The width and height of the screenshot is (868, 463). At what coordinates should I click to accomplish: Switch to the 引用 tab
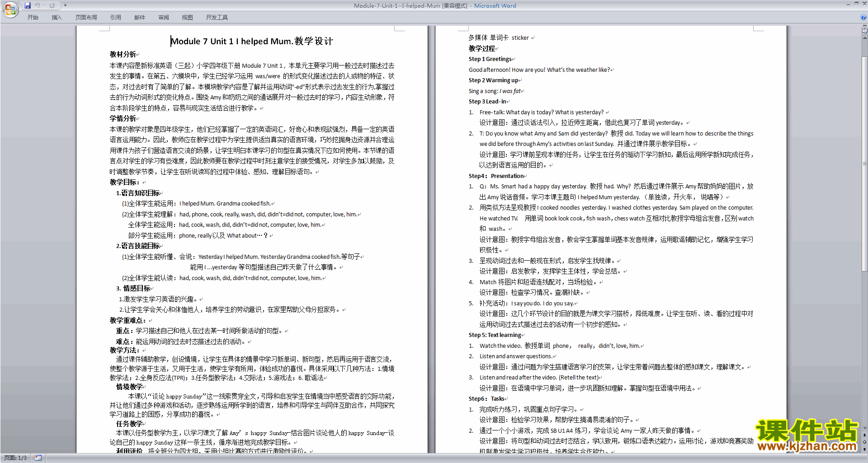(115, 17)
